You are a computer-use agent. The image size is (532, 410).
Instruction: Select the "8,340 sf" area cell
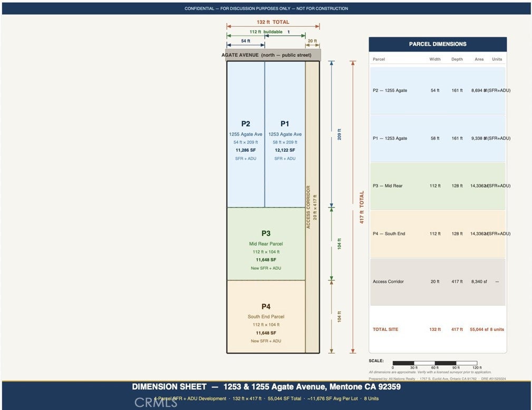pyautogui.click(x=479, y=281)
